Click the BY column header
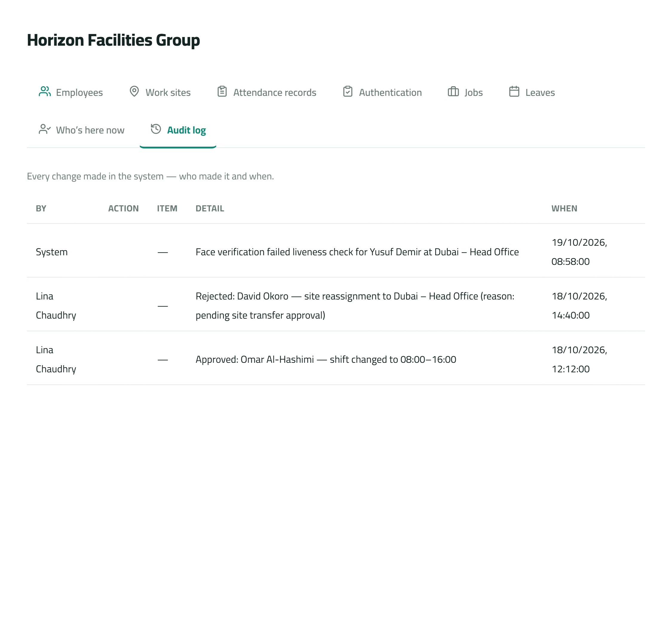Viewport: 672px width, 630px height. tap(41, 208)
